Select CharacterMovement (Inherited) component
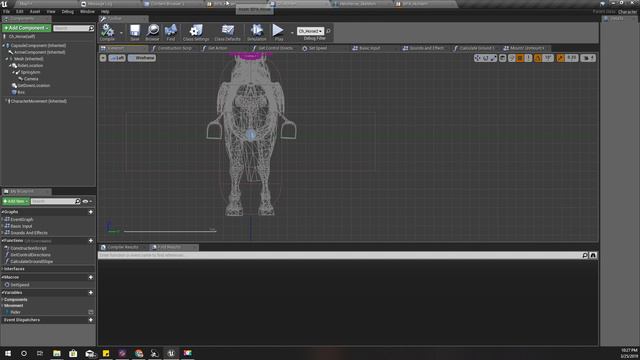 coord(38,101)
